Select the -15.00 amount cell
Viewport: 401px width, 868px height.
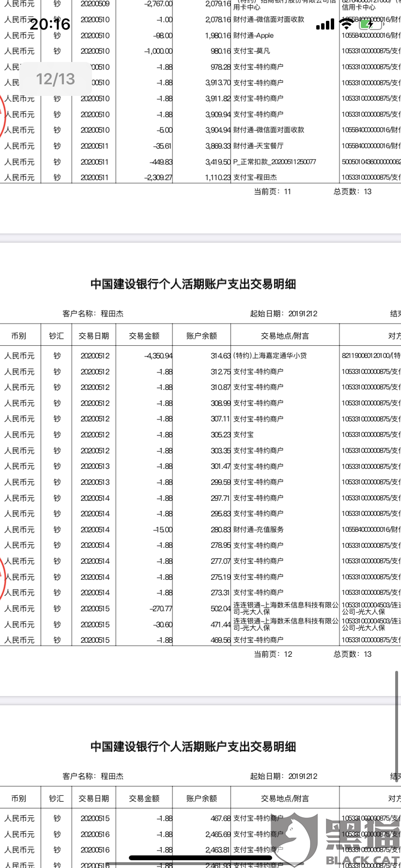pos(163,530)
